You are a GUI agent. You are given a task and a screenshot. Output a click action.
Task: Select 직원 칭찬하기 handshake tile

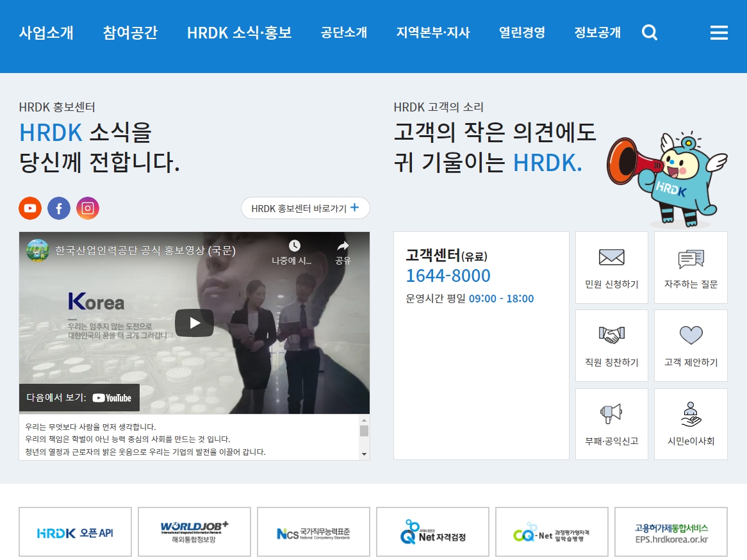coord(612,345)
